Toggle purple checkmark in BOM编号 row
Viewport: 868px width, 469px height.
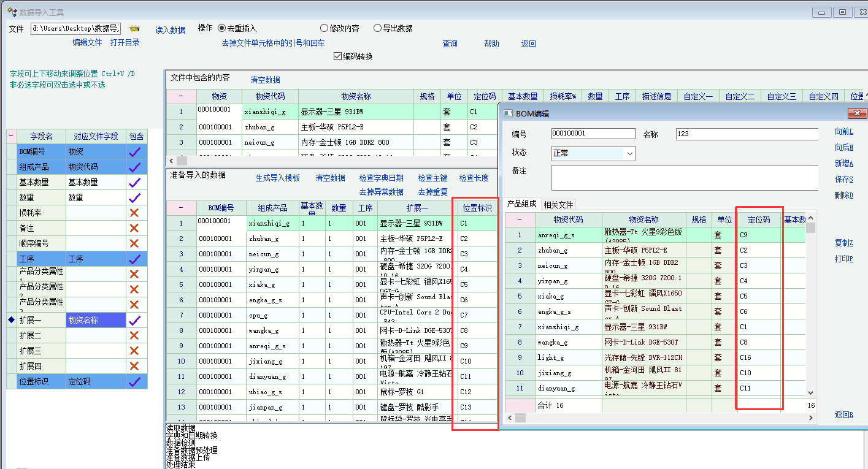[x=135, y=151]
